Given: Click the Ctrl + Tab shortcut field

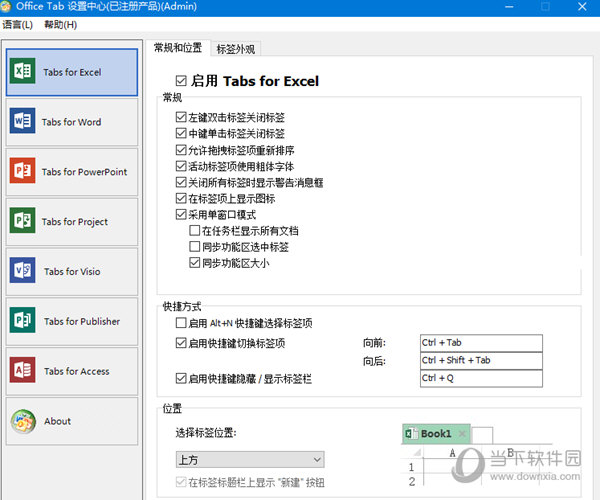Looking at the screenshot, I should click(480, 343).
